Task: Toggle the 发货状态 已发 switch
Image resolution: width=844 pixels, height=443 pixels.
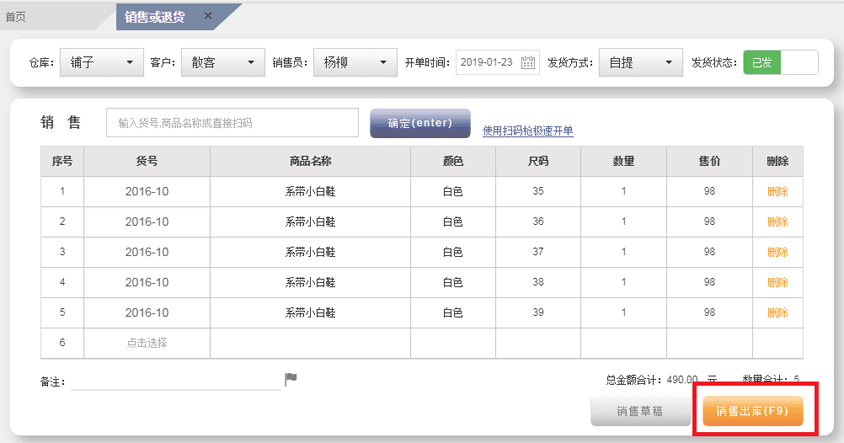Action: pyautogui.click(x=780, y=62)
